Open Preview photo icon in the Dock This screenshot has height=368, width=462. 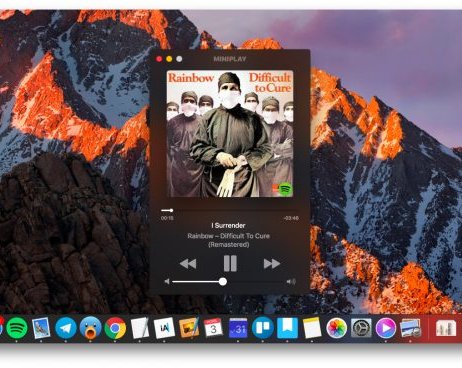[x=411, y=328]
